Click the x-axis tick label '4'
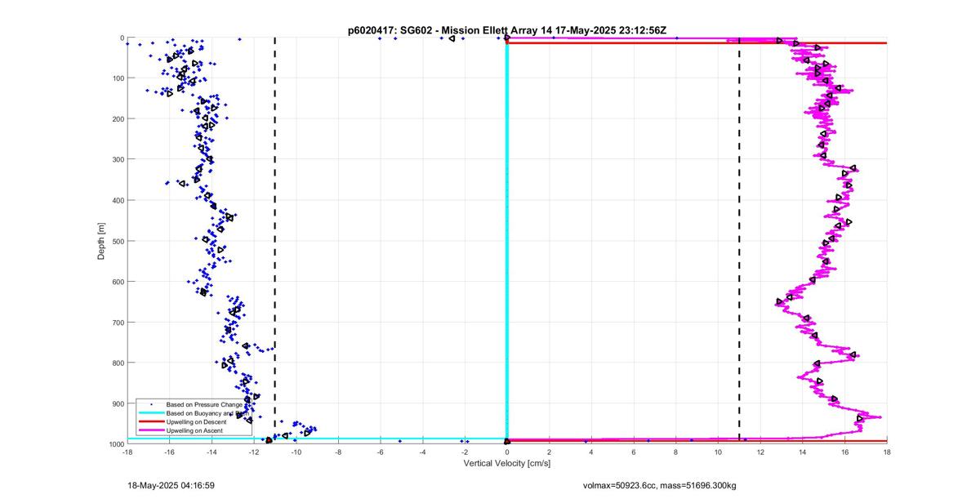This screenshot has width=980, height=499. [591, 452]
